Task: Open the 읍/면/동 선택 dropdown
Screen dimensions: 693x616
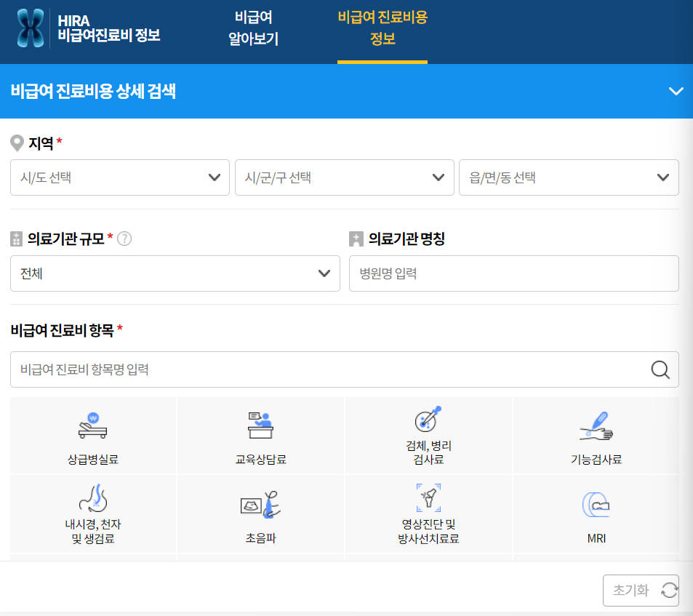Action: coord(569,177)
